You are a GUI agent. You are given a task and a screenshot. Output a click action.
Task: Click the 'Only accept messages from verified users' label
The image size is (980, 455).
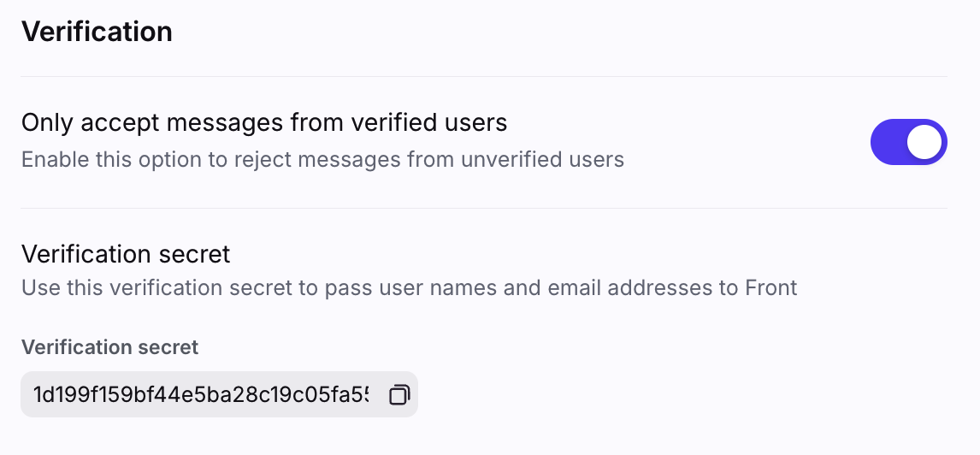264,122
